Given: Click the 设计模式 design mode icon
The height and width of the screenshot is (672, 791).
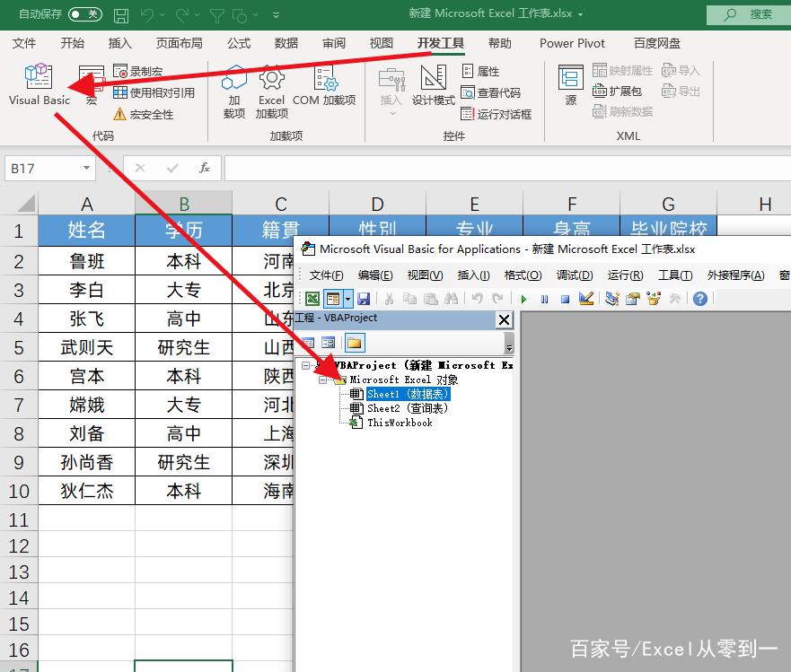Looking at the screenshot, I should (433, 84).
